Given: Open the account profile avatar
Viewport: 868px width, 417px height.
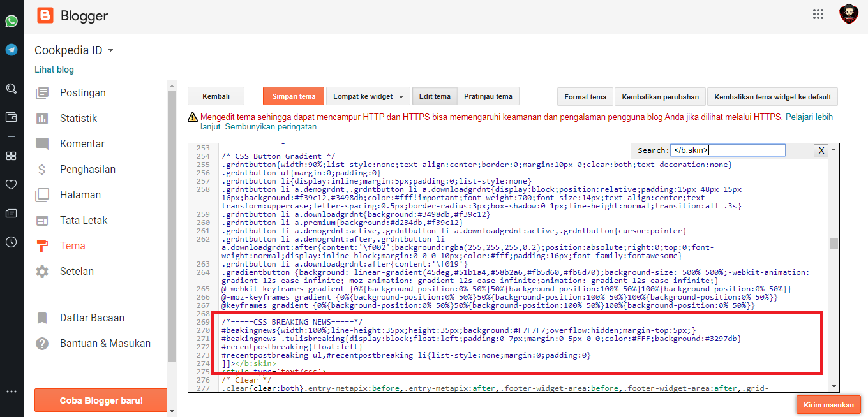Looking at the screenshot, I should (x=849, y=14).
